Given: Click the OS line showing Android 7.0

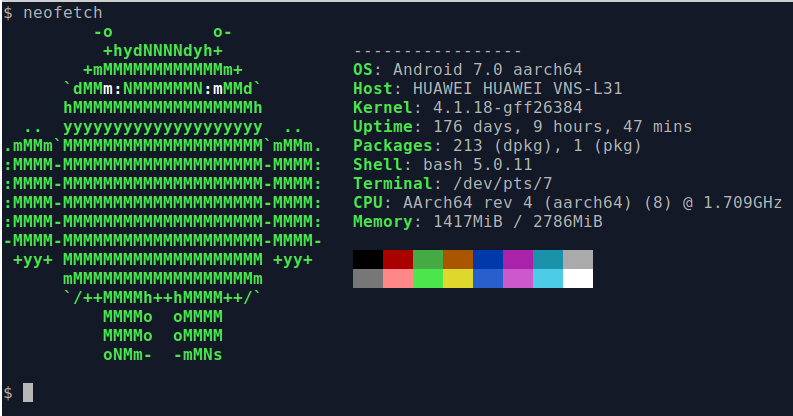Looking at the screenshot, I should click(x=468, y=69).
